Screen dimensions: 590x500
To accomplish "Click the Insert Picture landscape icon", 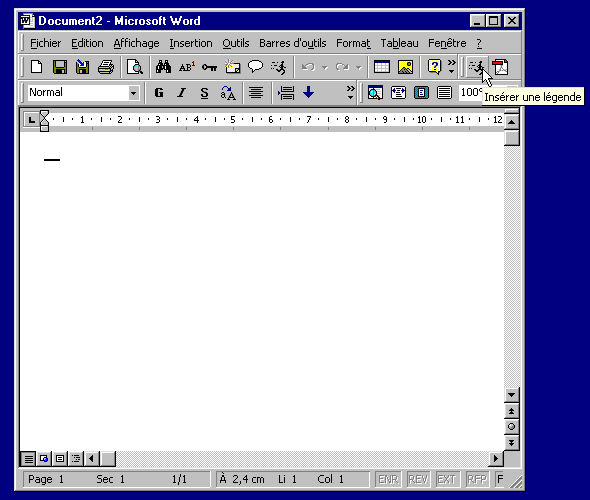I will click(x=405, y=67).
